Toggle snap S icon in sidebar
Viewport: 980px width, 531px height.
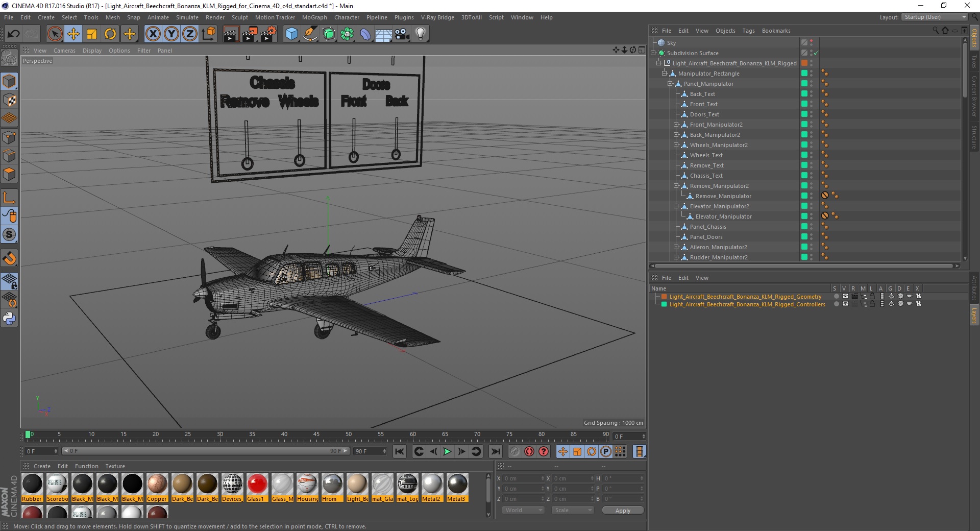pyautogui.click(x=9, y=235)
